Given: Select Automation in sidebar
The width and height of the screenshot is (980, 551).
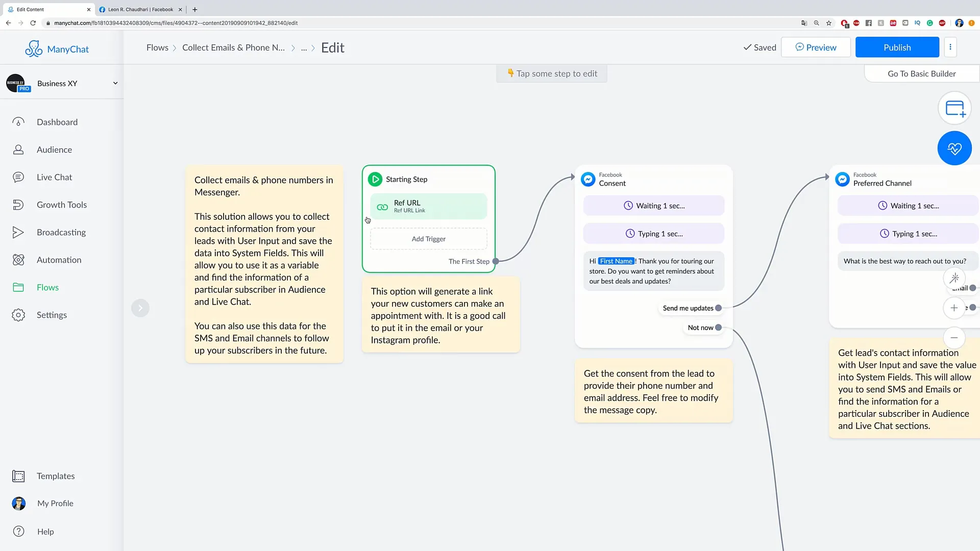Looking at the screenshot, I should tap(59, 259).
